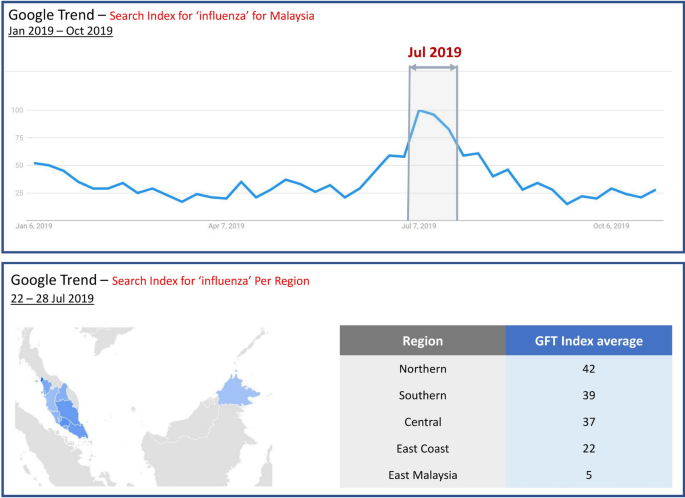Viewport: 685px width, 498px height.
Task: Click the 'Jan 2019 – Oct 2019' date range
Action: point(60,31)
